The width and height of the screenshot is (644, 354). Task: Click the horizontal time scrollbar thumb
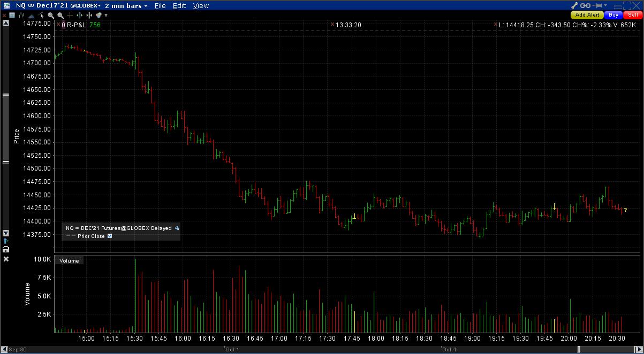click(x=608, y=349)
